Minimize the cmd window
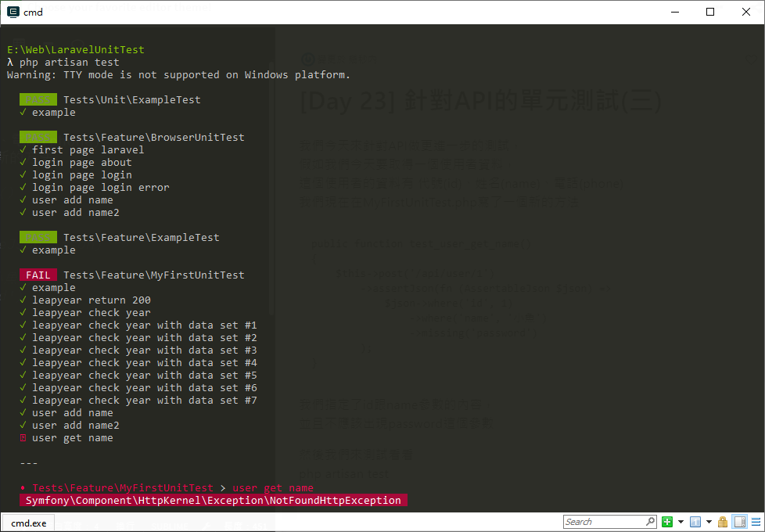The image size is (765, 532). (x=675, y=12)
